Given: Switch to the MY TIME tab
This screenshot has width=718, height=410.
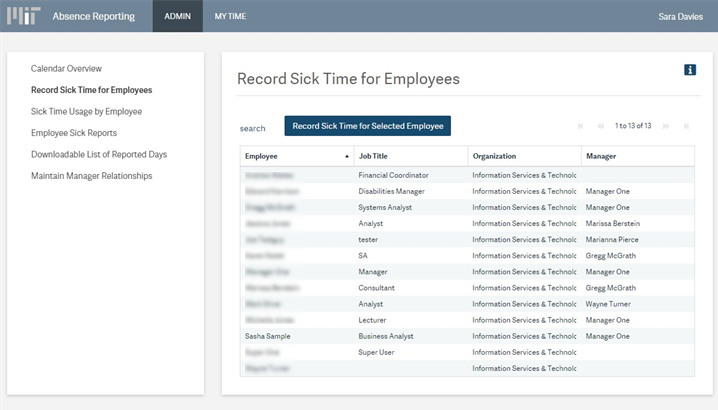Looking at the screenshot, I should pyautogui.click(x=230, y=16).
